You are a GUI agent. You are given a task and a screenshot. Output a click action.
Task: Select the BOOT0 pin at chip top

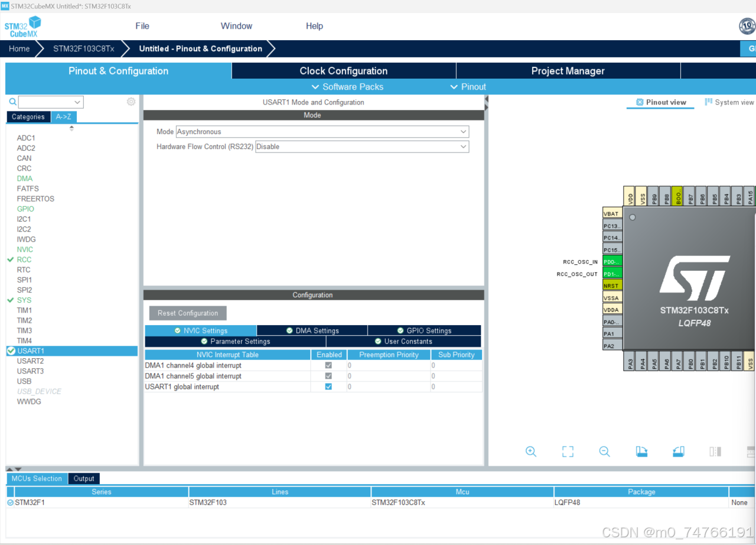pos(677,196)
